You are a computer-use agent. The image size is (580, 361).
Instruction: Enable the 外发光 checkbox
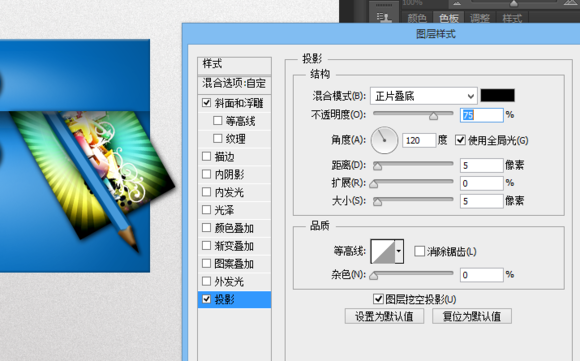(206, 281)
